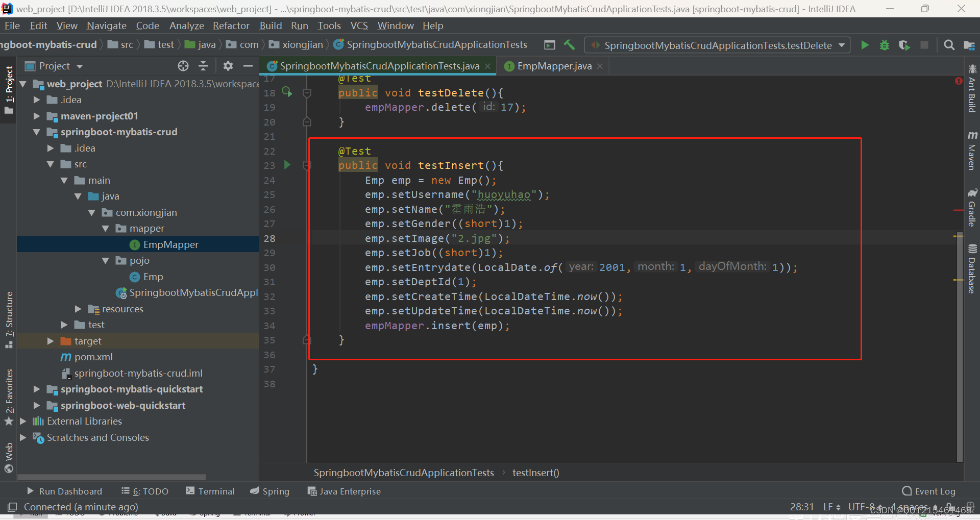Open Search Everywhere magnifier icon

tap(949, 45)
